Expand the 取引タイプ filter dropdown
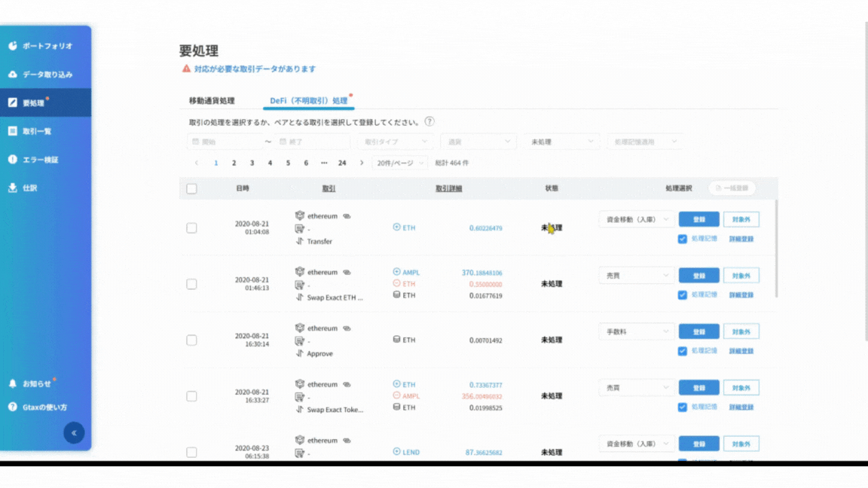This screenshot has width=868, height=488. coord(396,142)
